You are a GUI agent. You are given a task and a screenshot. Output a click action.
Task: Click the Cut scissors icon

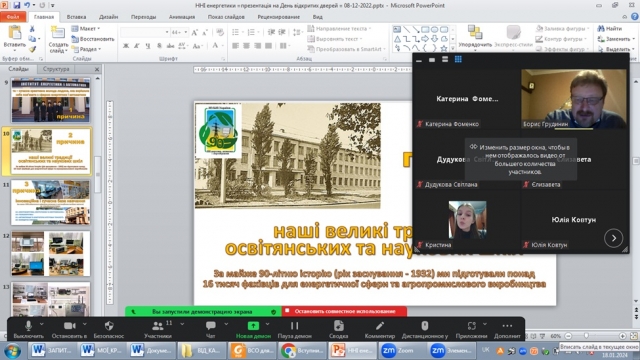click(32, 29)
